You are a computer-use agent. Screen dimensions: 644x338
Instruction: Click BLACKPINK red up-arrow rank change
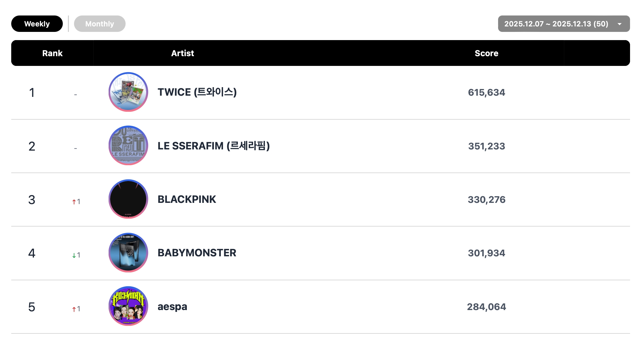(x=74, y=202)
